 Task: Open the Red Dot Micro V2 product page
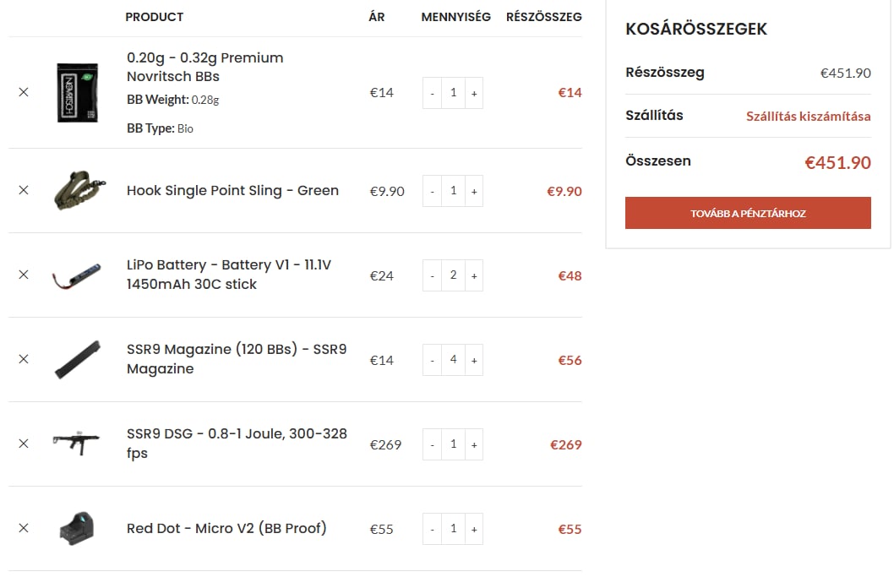[x=226, y=528]
